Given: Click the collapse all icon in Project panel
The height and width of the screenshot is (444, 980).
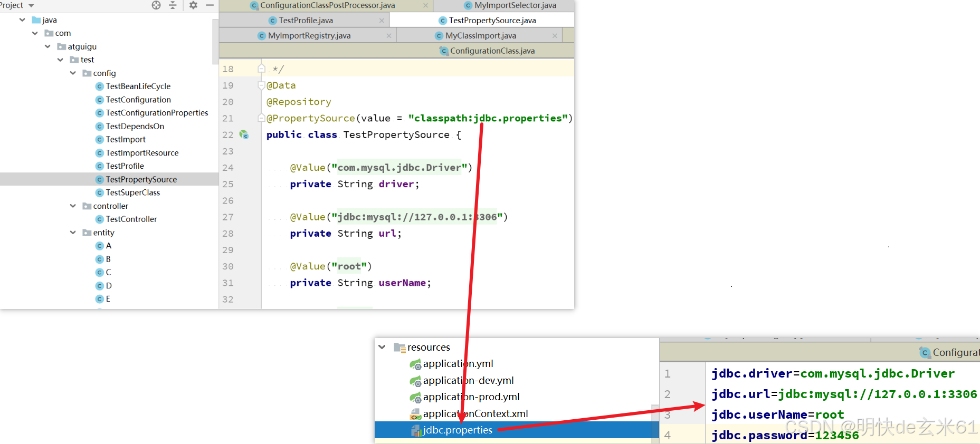Looking at the screenshot, I should tap(173, 5).
